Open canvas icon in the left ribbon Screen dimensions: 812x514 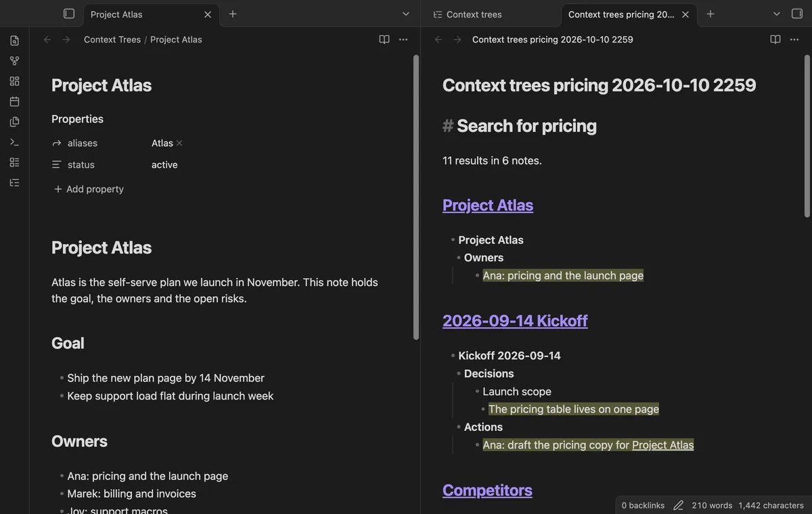(14, 81)
